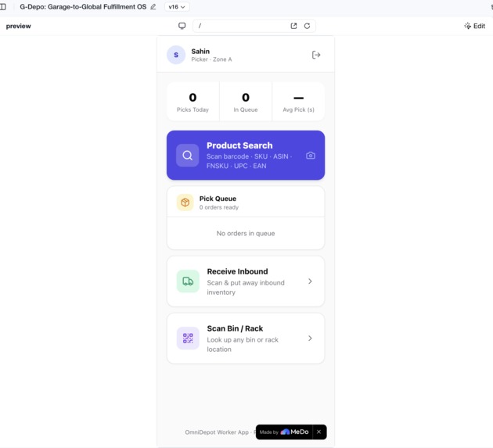Click the G-Depo project title text
The image size is (493, 448).
pos(83,6)
